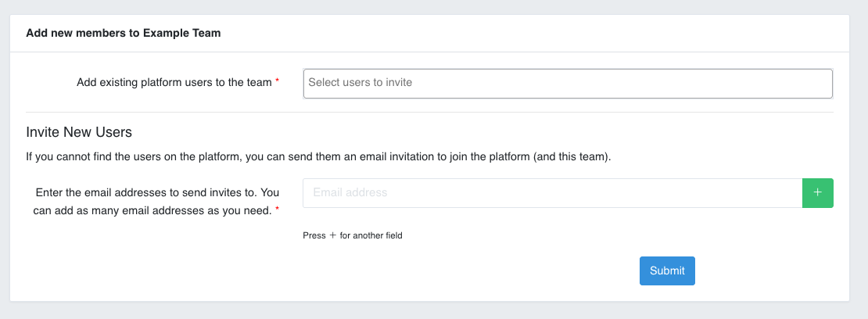Click the red asterisk after the existing users label
Screen dimensions: 868x319
(x=278, y=82)
